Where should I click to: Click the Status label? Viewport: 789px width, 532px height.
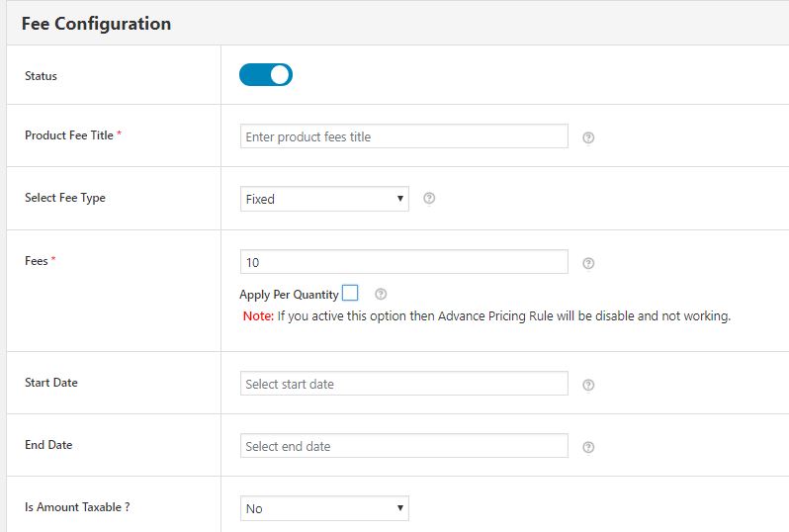pos(41,76)
